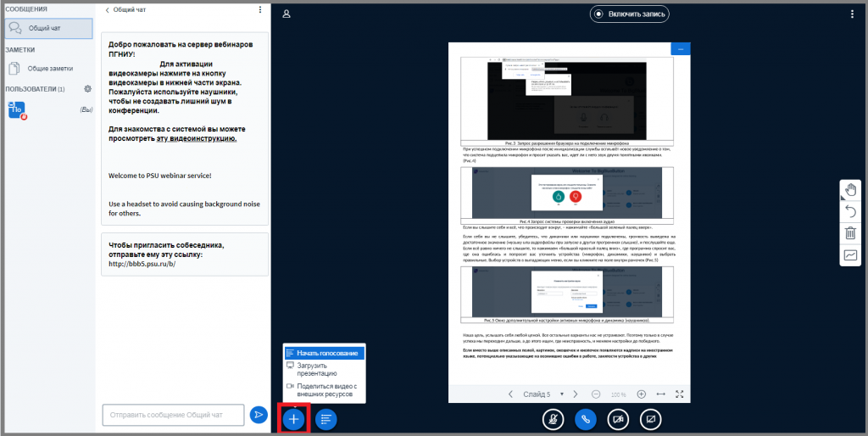Undo the last whiteboard annotation
This screenshot has width=868, height=436.
coord(850,211)
